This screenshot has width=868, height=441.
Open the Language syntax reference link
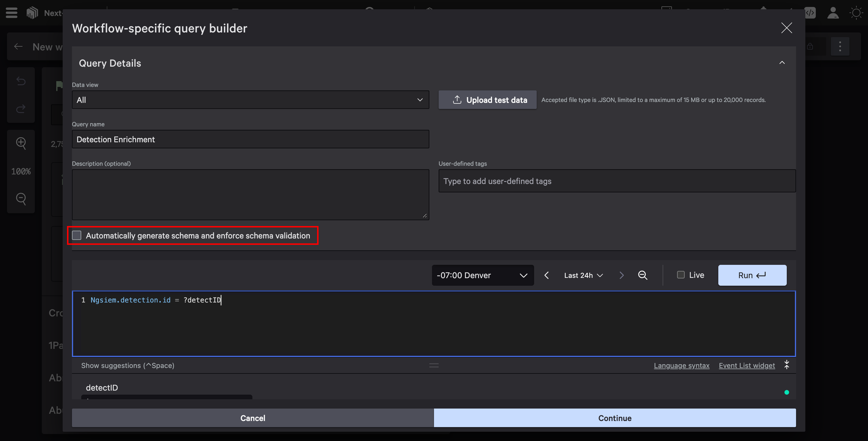pos(681,366)
